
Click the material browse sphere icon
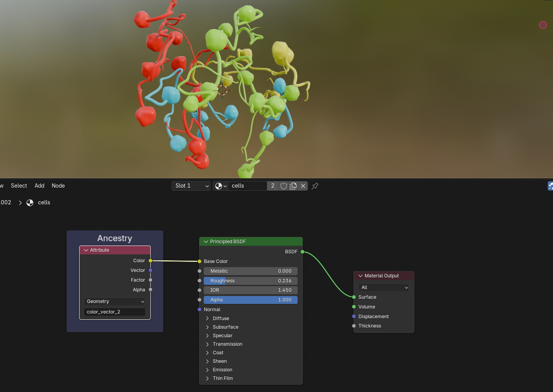tap(220, 186)
